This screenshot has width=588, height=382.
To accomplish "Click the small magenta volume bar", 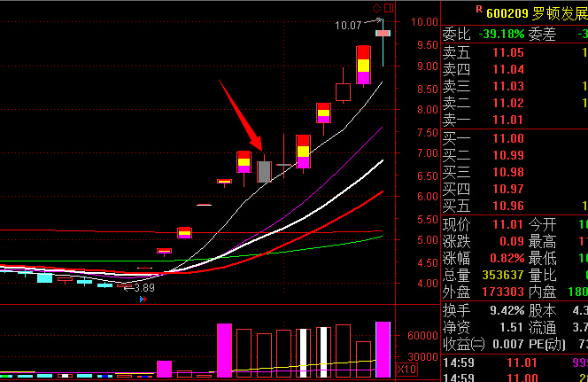I will pyautogui.click(x=164, y=369).
